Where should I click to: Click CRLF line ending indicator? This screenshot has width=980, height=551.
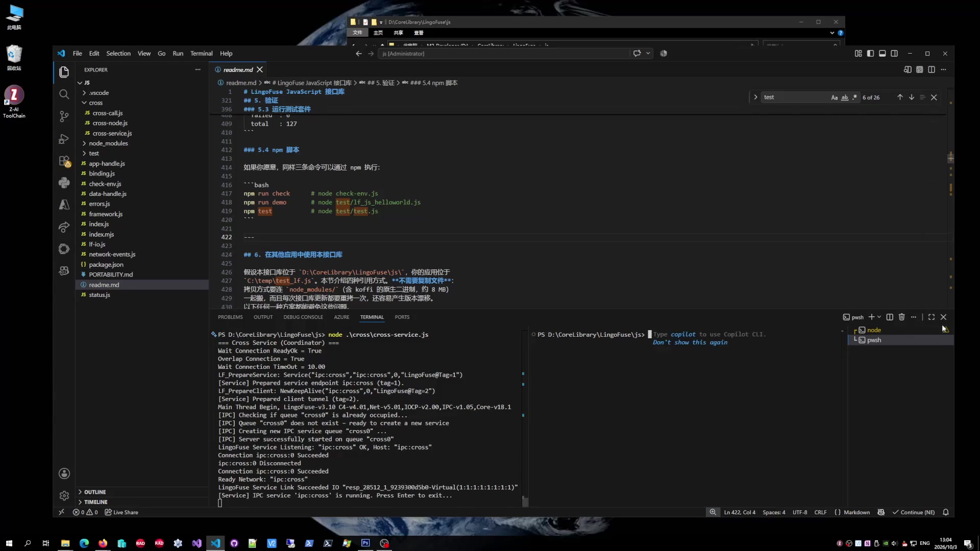(820, 512)
